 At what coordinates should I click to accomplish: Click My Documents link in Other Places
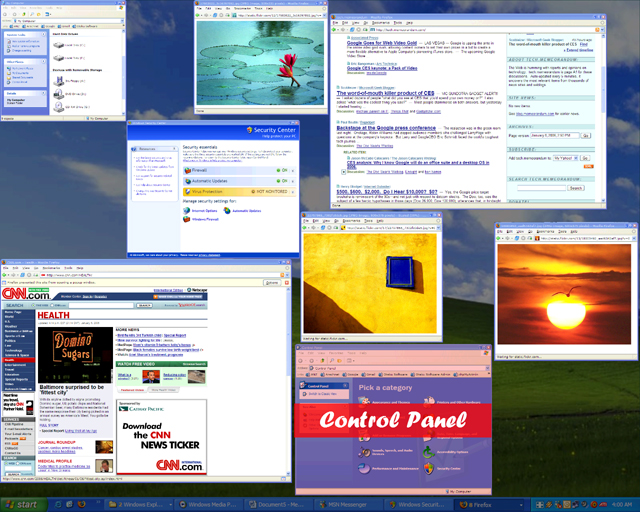coord(20,73)
